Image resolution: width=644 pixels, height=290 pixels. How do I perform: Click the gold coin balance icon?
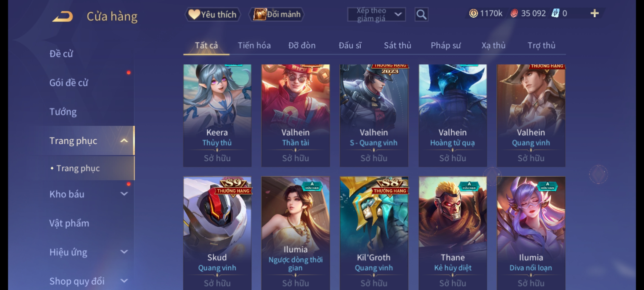coord(473,13)
